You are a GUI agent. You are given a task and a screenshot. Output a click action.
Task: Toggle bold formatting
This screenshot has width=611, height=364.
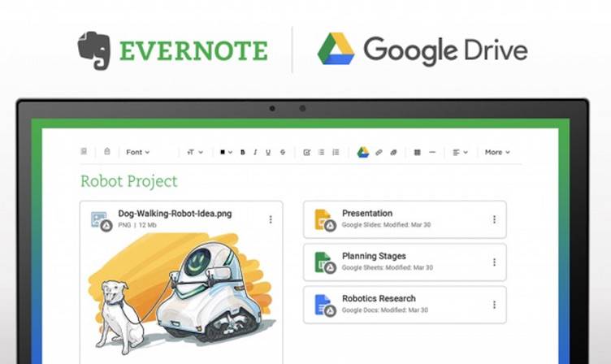click(242, 153)
